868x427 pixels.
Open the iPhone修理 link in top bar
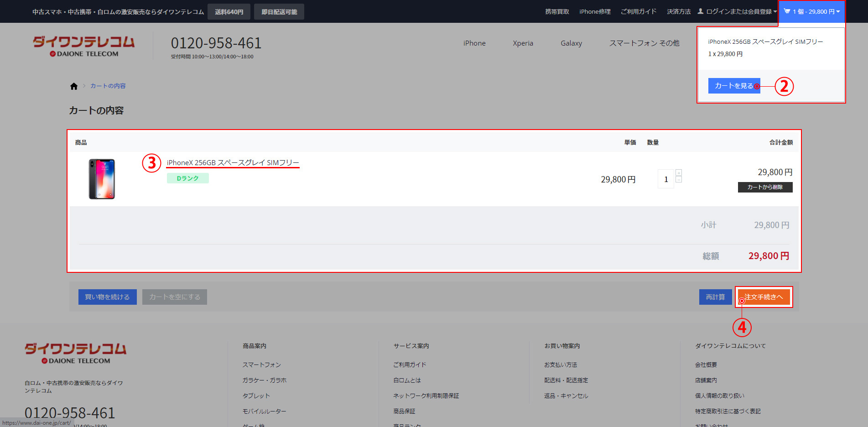point(595,11)
